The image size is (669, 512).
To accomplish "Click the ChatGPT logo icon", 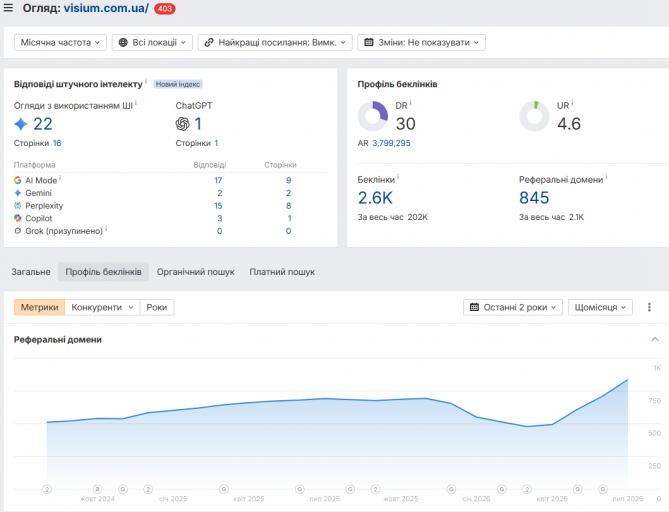I will coord(182,124).
